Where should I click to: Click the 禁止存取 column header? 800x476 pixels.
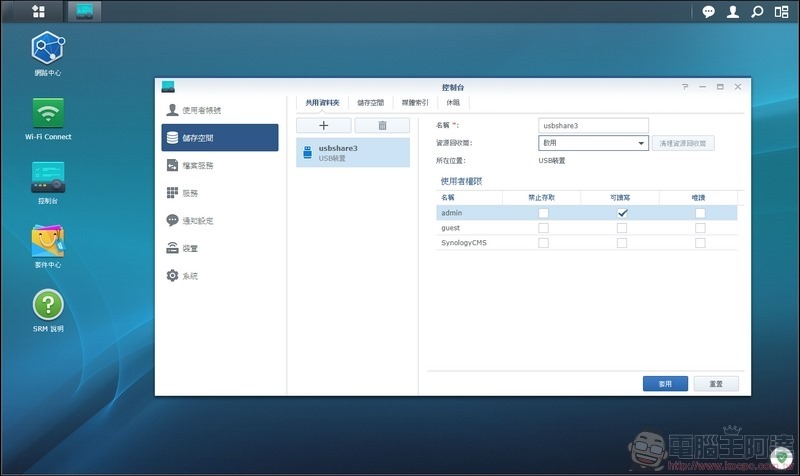[541, 197]
